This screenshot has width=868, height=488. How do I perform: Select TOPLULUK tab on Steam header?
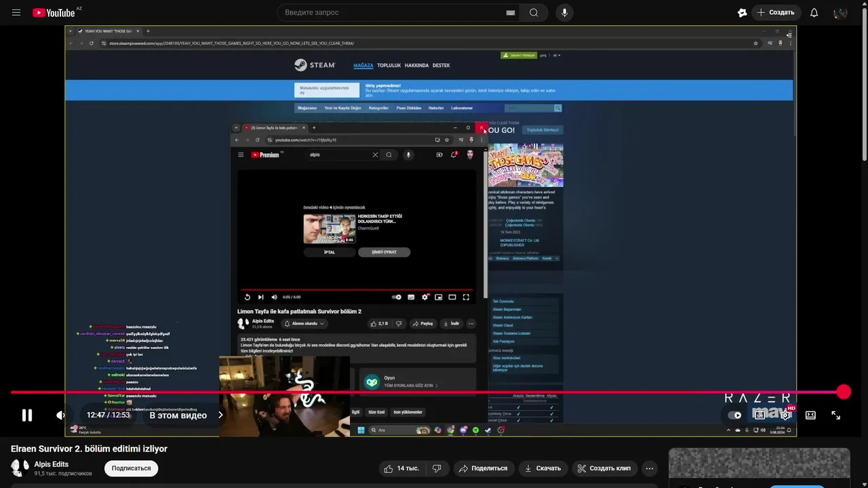pos(389,65)
